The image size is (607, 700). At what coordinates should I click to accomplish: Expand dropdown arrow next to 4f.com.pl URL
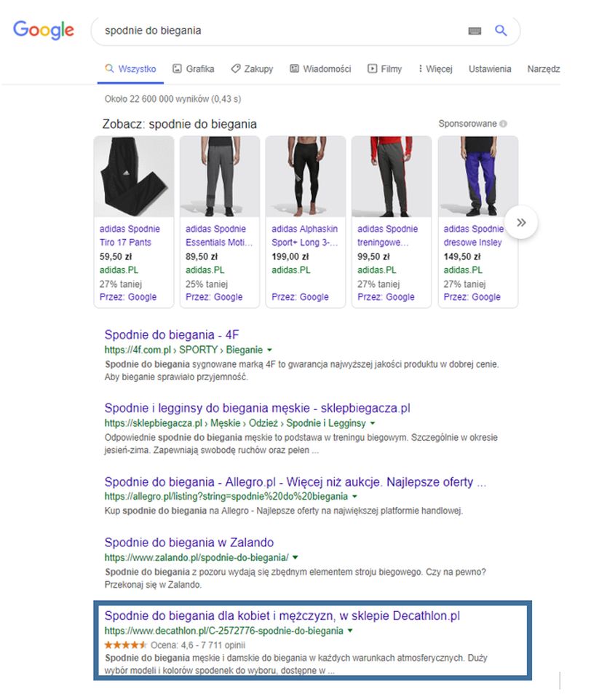269,350
